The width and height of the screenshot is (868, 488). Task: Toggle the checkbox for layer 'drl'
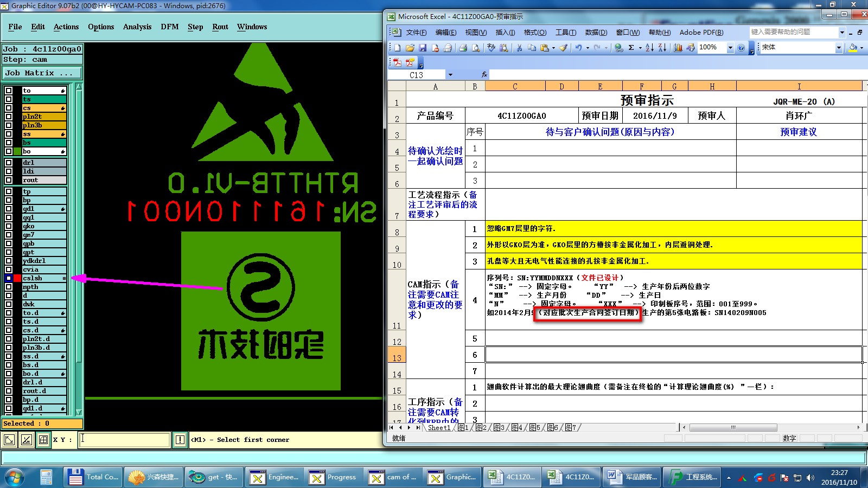click(9, 163)
